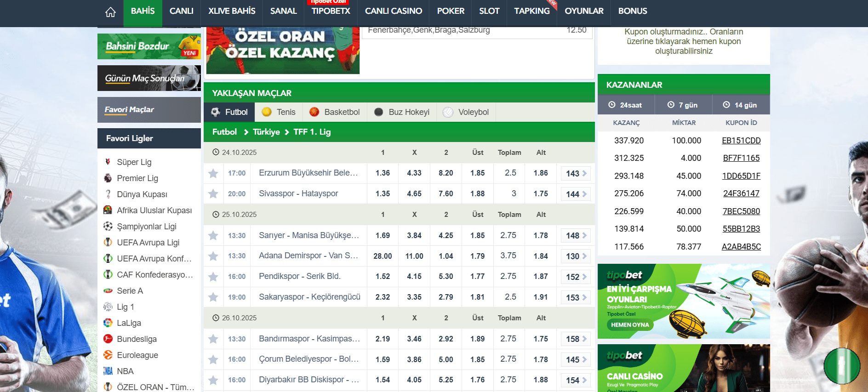Expand 148 more bets for Sarıyer match
Viewport: 868px width, 392px height.
576,235
